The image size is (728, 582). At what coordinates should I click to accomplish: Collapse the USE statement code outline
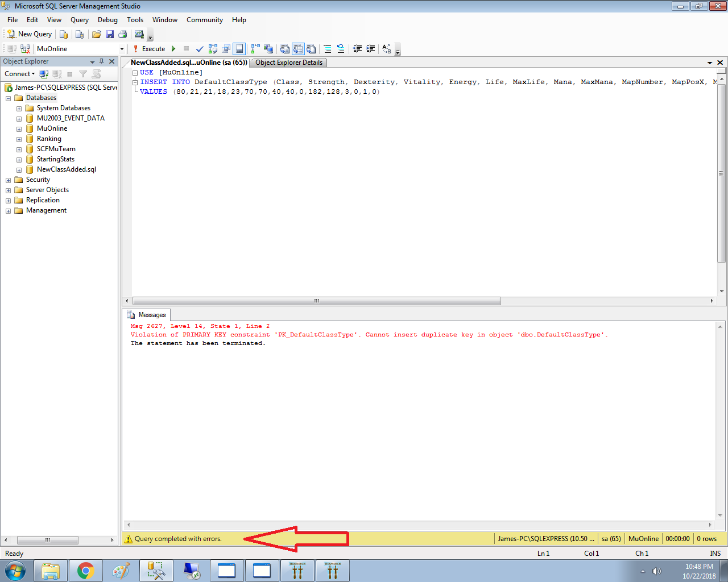[x=135, y=73]
